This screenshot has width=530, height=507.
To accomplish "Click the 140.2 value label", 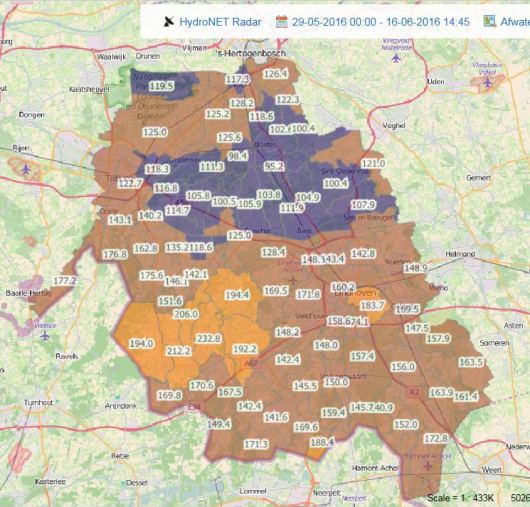I will point(150,215).
